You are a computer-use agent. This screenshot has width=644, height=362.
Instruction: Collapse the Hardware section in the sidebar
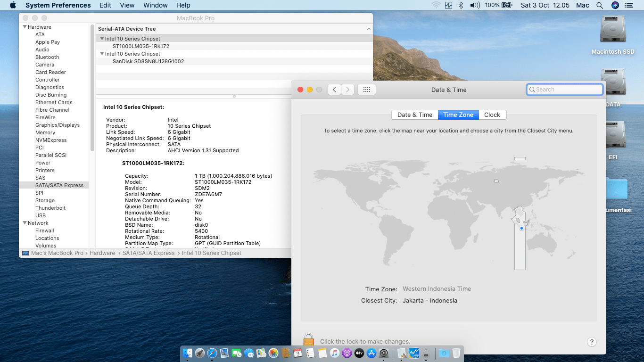tap(25, 27)
